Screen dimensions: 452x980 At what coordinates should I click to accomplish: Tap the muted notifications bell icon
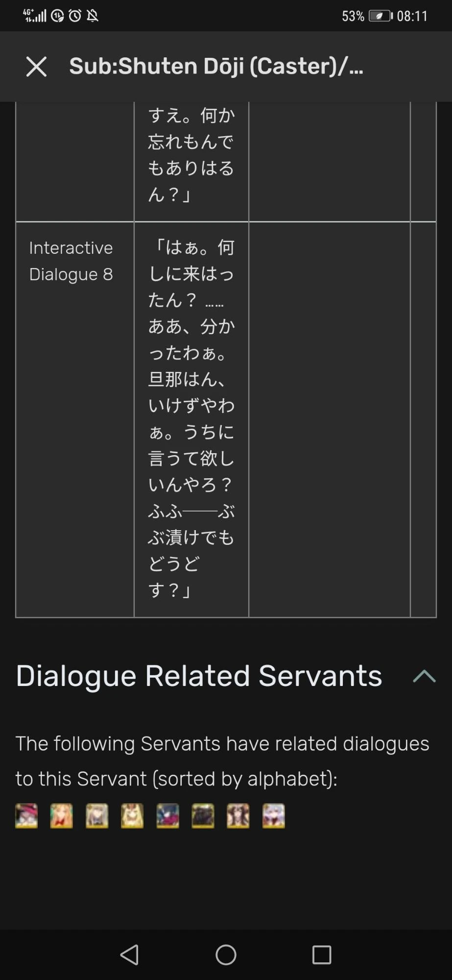(93, 16)
